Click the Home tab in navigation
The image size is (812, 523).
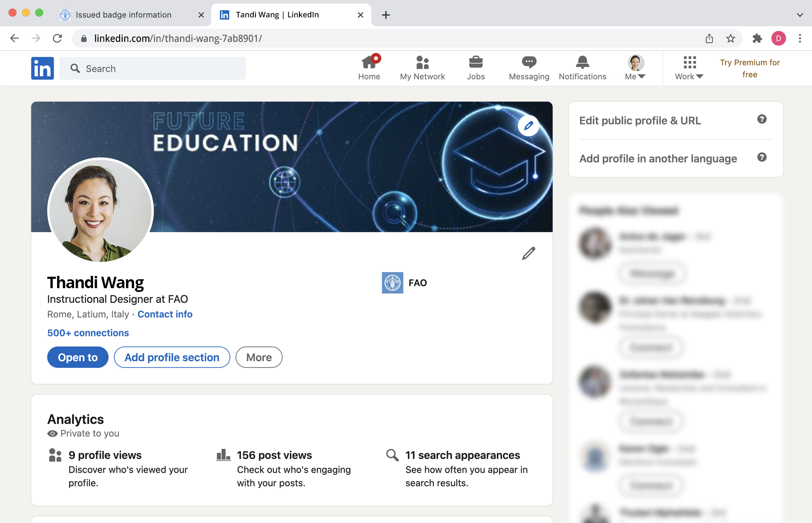369,67
